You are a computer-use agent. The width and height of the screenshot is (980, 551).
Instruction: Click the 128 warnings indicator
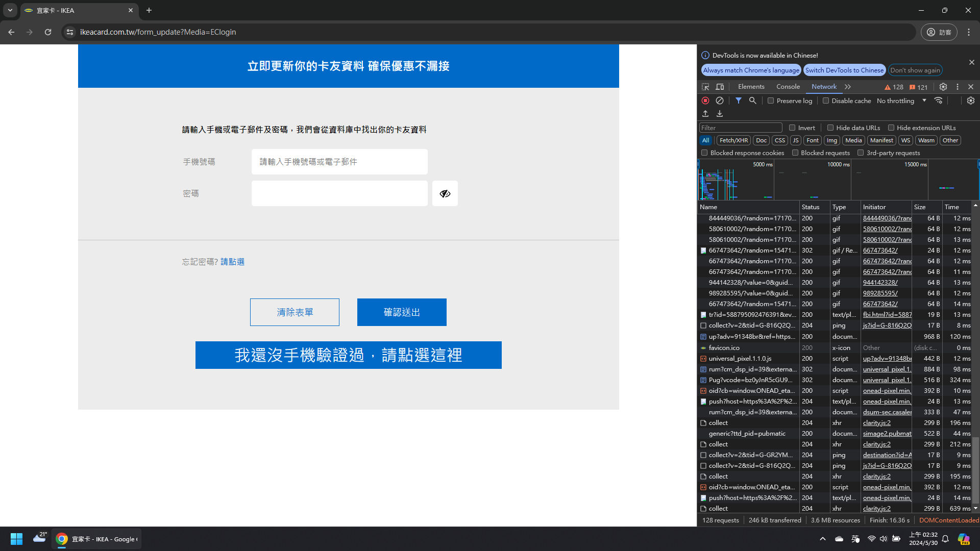(x=894, y=87)
